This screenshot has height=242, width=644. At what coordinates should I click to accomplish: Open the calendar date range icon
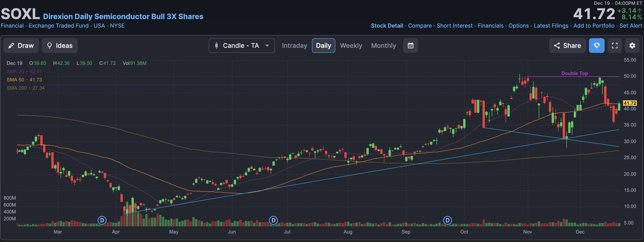point(410,46)
